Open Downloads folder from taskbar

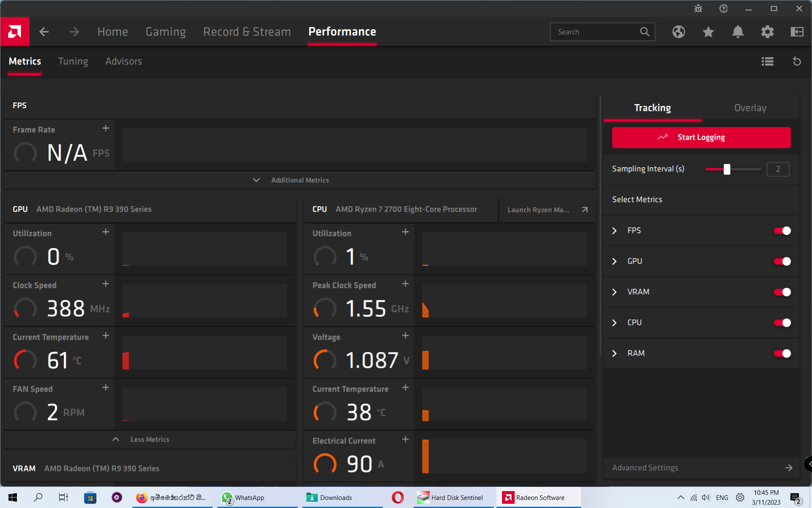tap(343, 497)
